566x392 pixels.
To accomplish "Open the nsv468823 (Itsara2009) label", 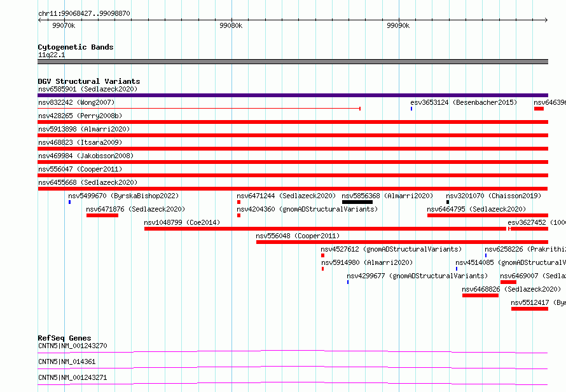I will coord(80,142).
